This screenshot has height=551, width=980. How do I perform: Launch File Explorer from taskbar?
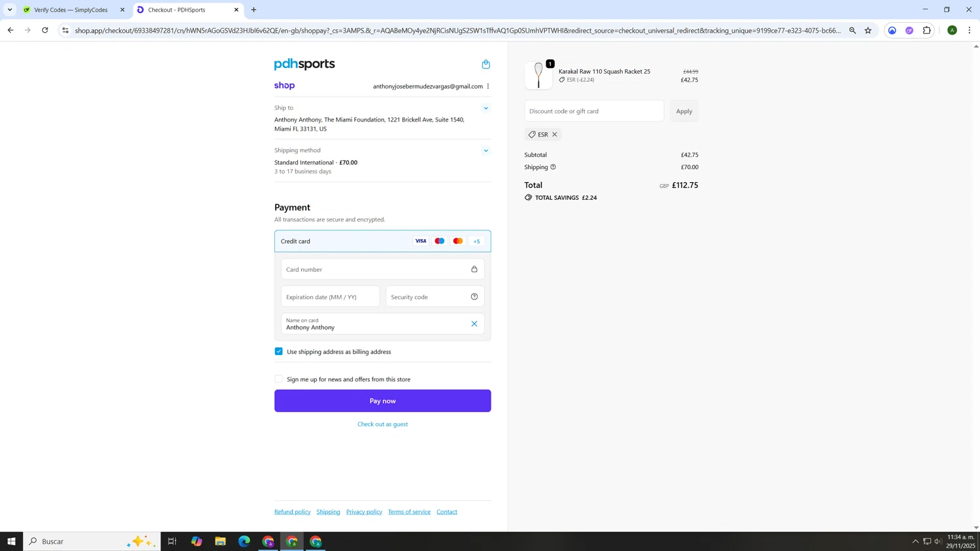click(220, 541)
